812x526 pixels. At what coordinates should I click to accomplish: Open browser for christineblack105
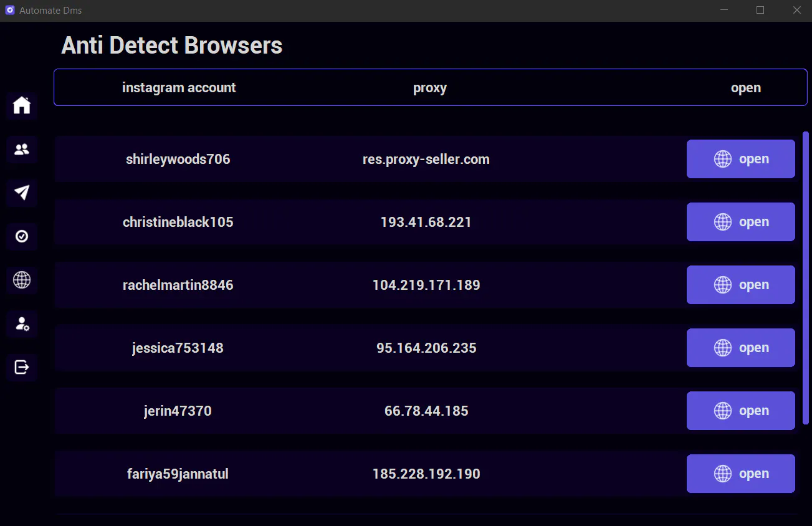pos(740,222)
